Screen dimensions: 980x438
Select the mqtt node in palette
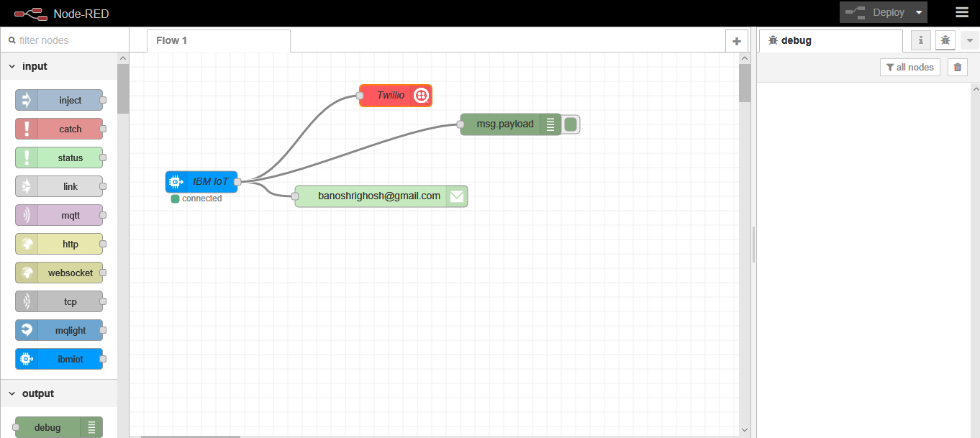59,215
